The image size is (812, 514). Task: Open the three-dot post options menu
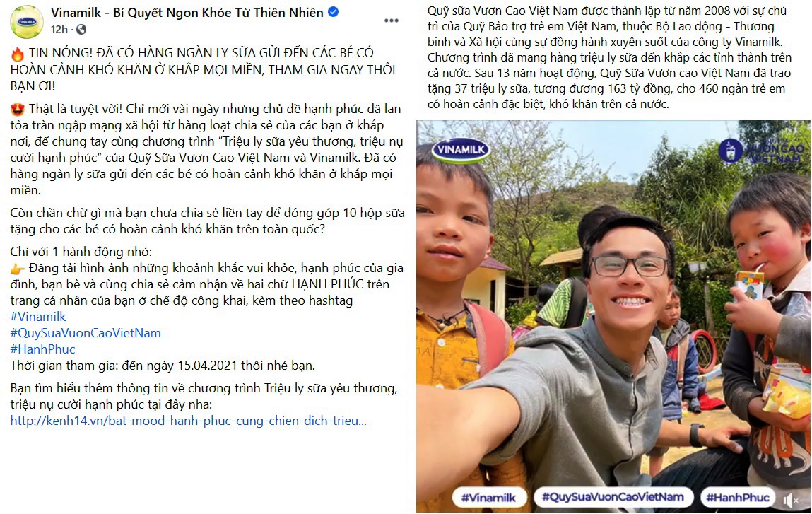(392, 21)
